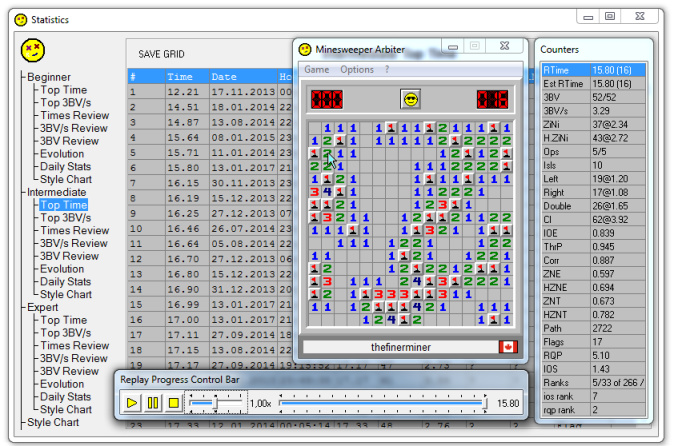This screenshot has height=446, width=674.
Task: Open Times Review under Intermediate
Action: [75, 231]
